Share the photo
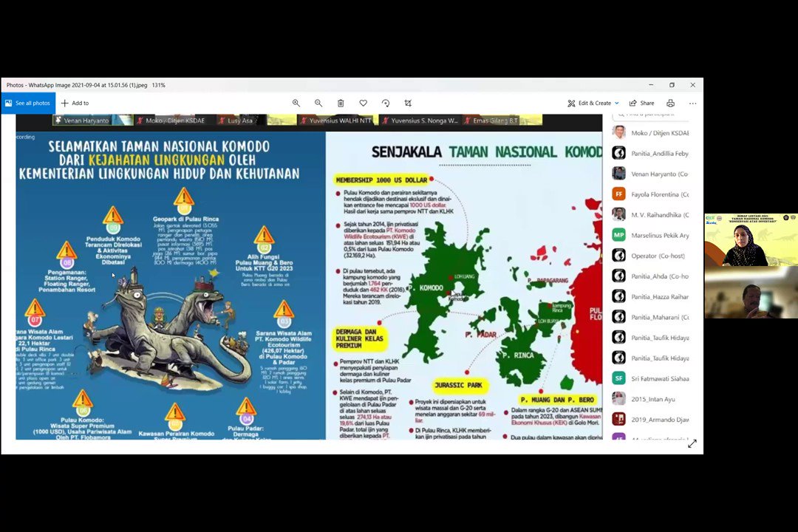This screenshot has height=532, width=798. tap(642, 103)
